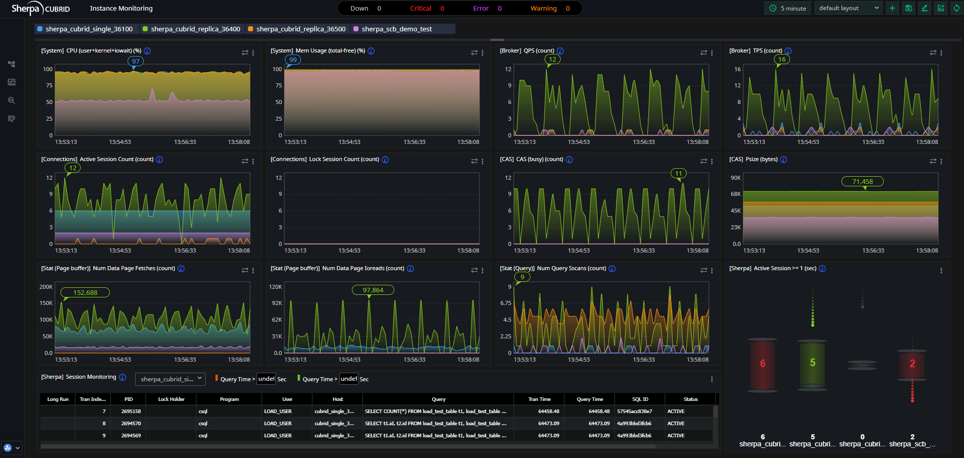Select the Instance Monitoring menu item
This screenshot has height=458, width=964.
[x=121, y=9]
